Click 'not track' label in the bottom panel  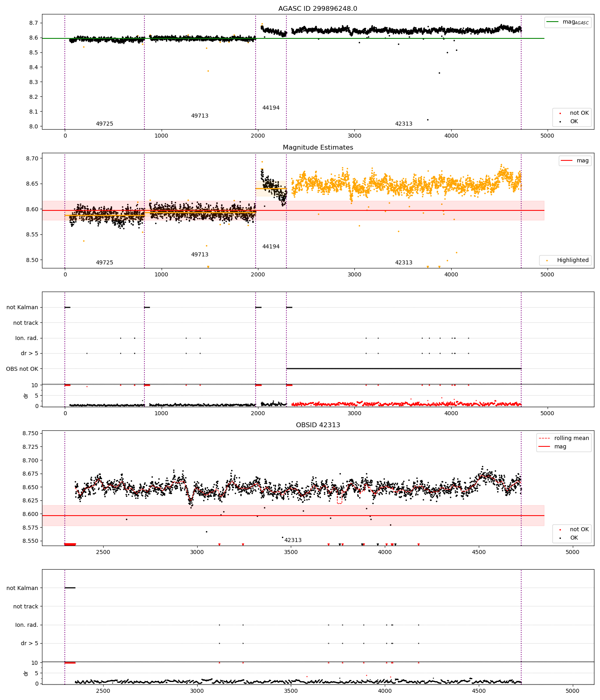(26, 606)
